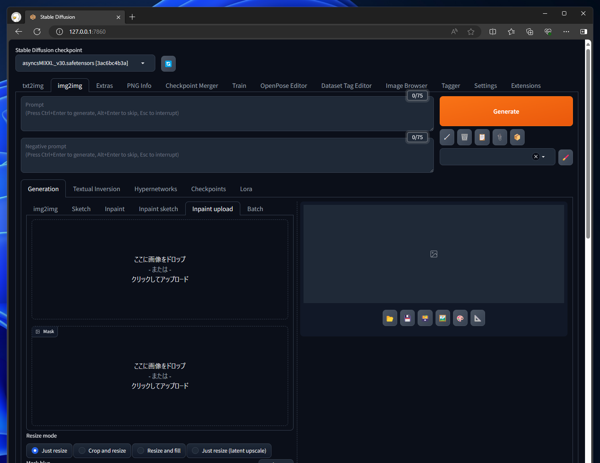Go back in browser
Viewport: 600px width, 463px height.
point(18,32)
